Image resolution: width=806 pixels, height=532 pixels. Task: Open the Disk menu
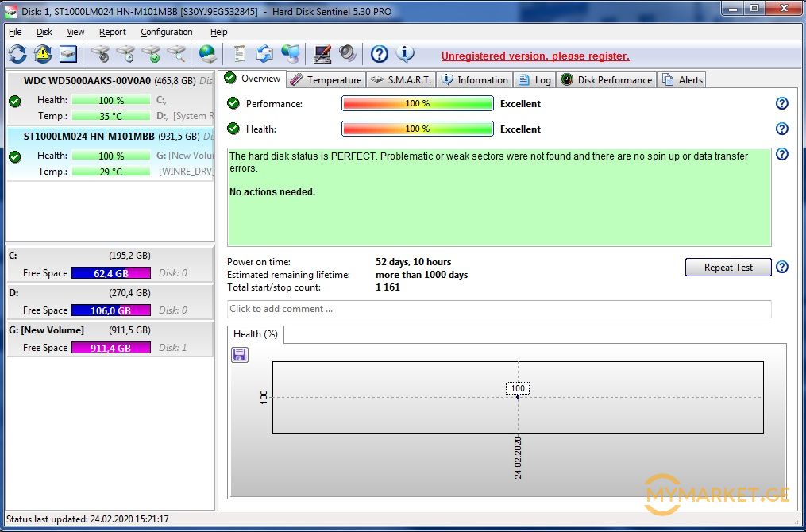(x=44, y=32)
